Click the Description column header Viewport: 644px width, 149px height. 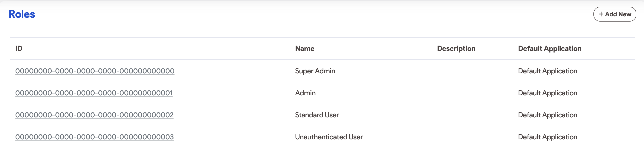coord(456,48)
